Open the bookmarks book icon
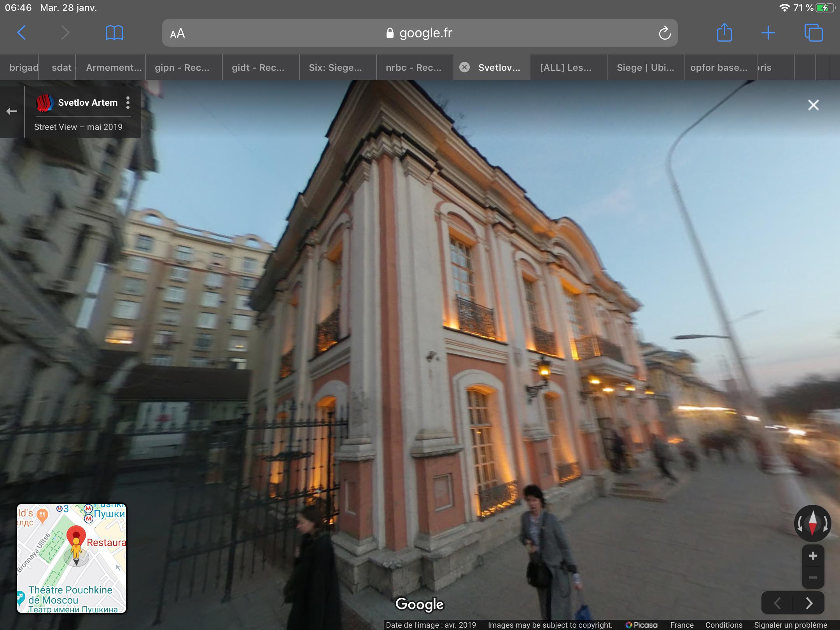840x630 pixels. point(114,33)
